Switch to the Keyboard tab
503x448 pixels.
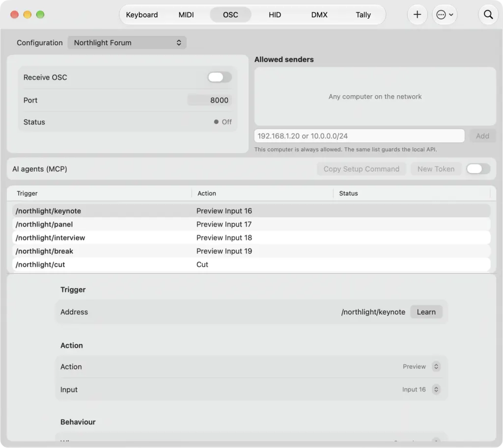click(142, 15)
